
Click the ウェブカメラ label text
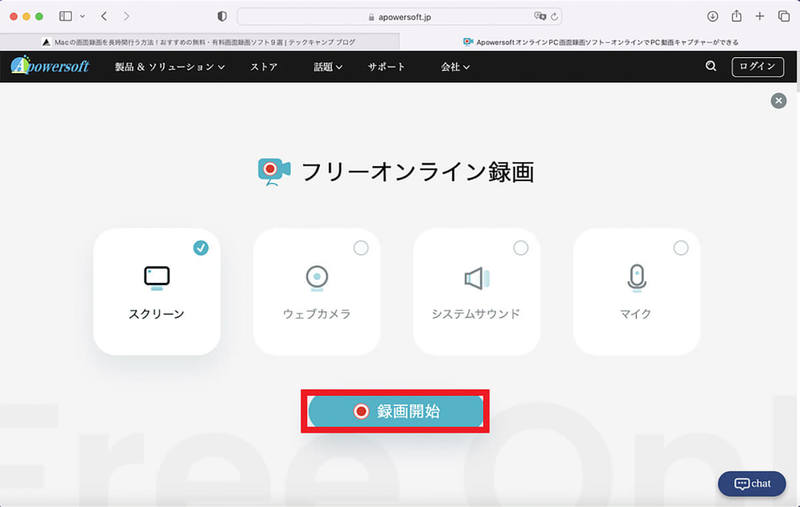[x=317, y=314]
